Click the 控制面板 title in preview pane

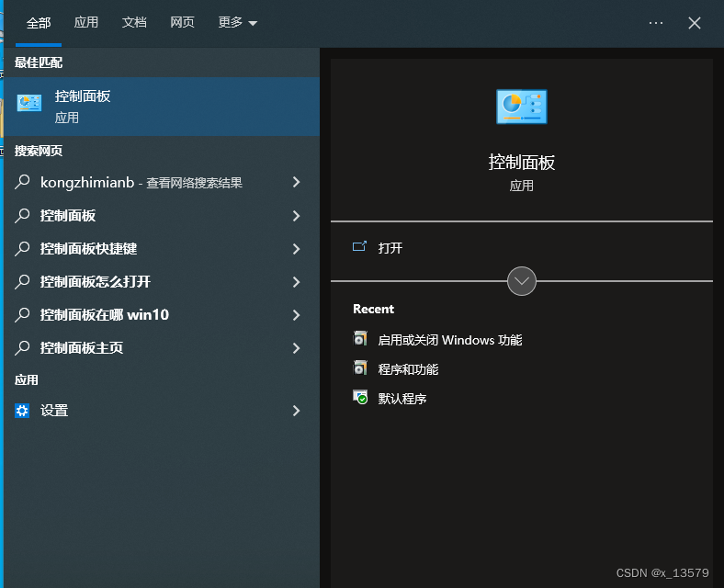point(522,163)
